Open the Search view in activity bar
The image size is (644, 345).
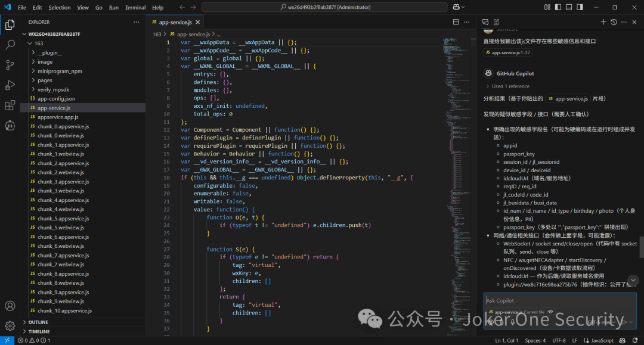pyautogui.click(x=10, y=45)
